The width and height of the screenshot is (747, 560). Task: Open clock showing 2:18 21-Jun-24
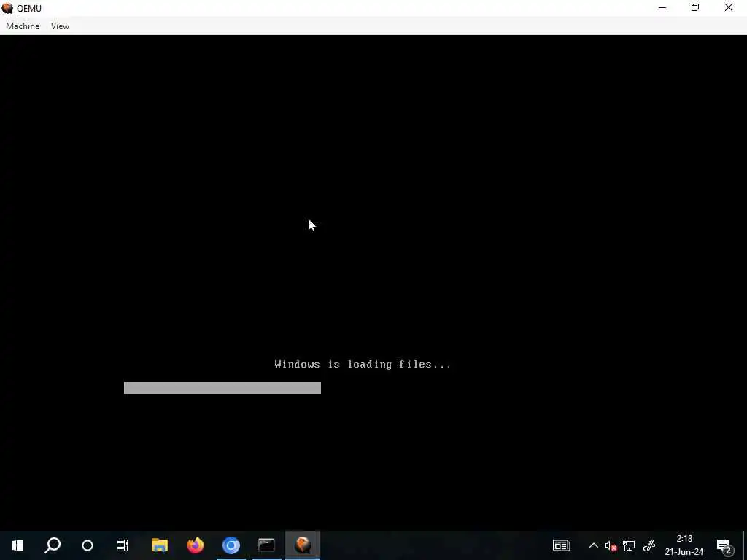(x=684, y=545)
